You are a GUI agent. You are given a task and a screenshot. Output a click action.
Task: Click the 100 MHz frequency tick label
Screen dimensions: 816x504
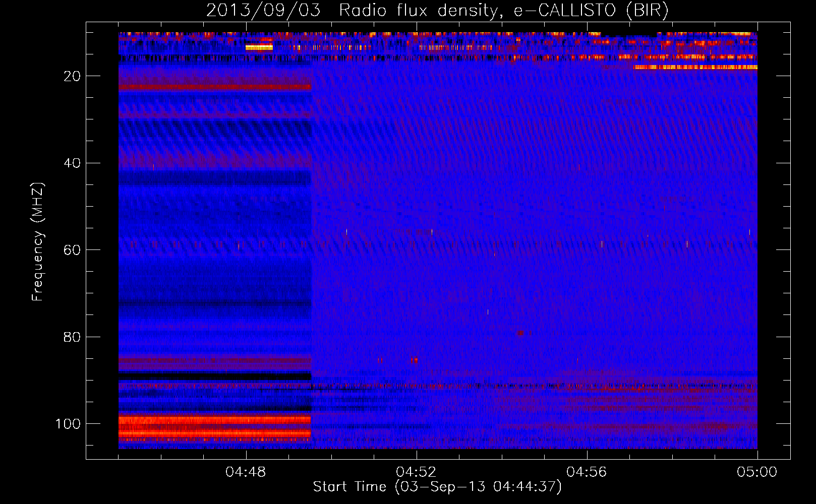68,424
